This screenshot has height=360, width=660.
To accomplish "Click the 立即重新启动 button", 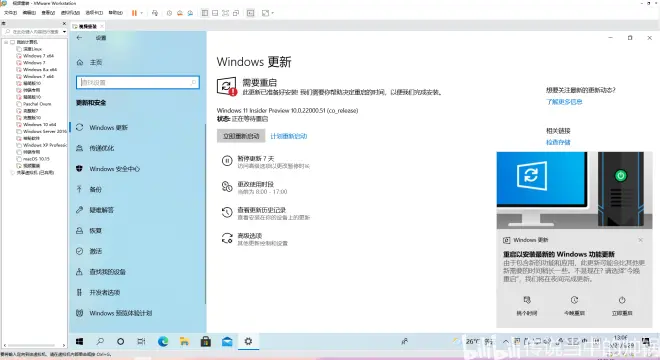I will click(x=241, y=136).
